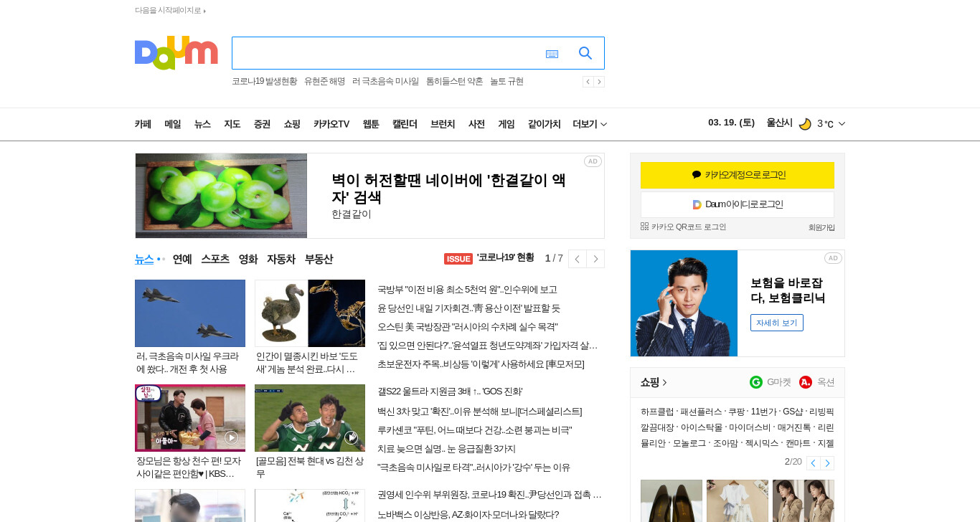Expand the weather location dropdown arrow
The height and width of the screenshot is (522, 980).
click(x=842, y=124)
